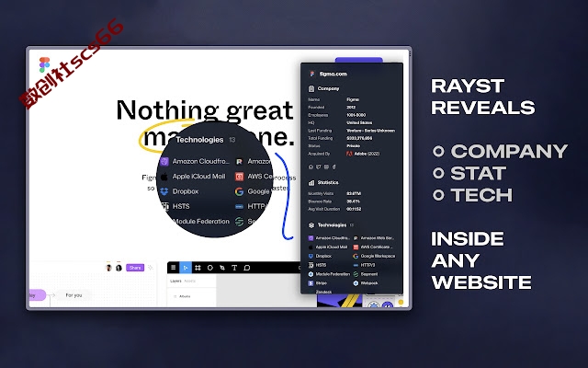Screen dimensions: 588x368
Task: Click the Amazon Cloudfront icon in magnified circle
Action: click(164, 162)
